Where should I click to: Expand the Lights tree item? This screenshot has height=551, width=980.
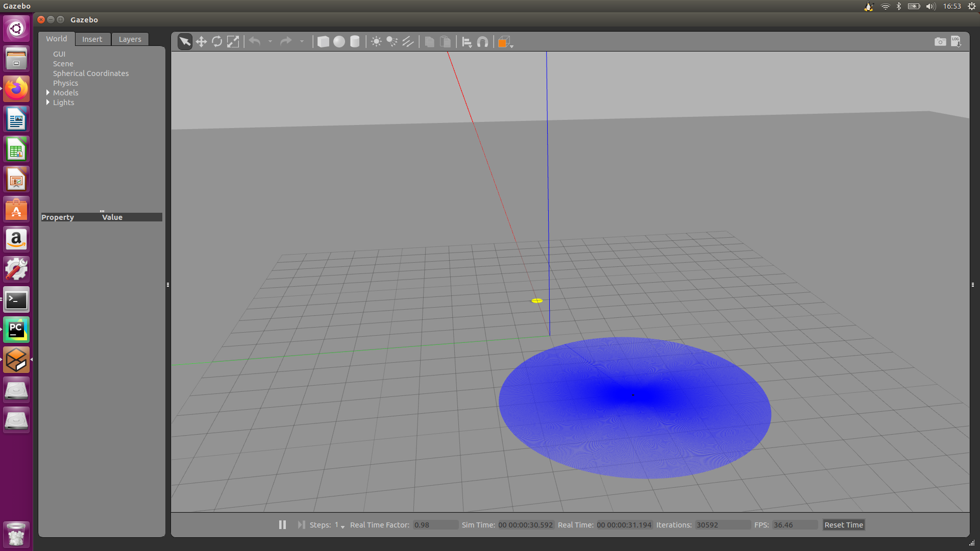pyautogui.click(x=48, y=103)
